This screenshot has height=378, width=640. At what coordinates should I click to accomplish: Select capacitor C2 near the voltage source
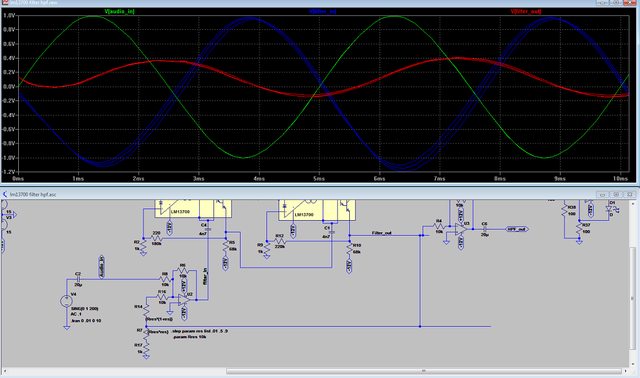(x=78, y=279)
